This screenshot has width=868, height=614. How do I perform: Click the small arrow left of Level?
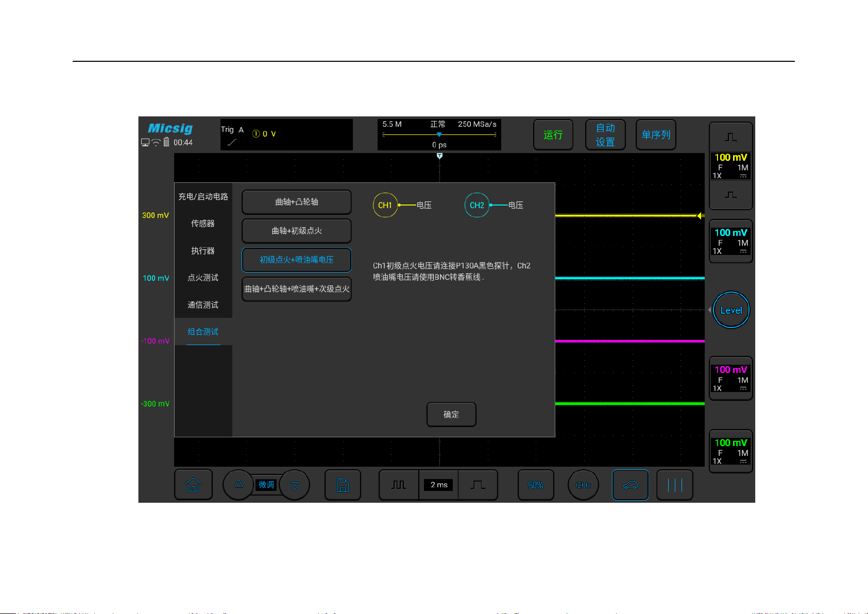point(709,310)
